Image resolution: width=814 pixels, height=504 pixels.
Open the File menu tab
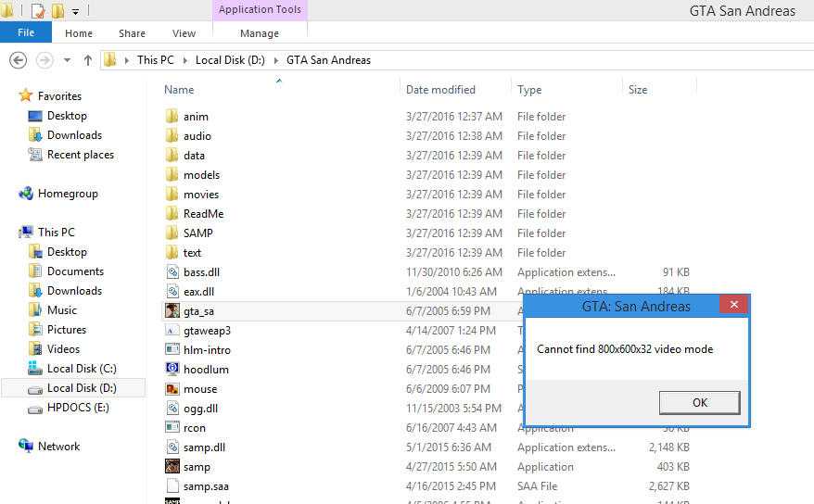(x=26, y=33)
